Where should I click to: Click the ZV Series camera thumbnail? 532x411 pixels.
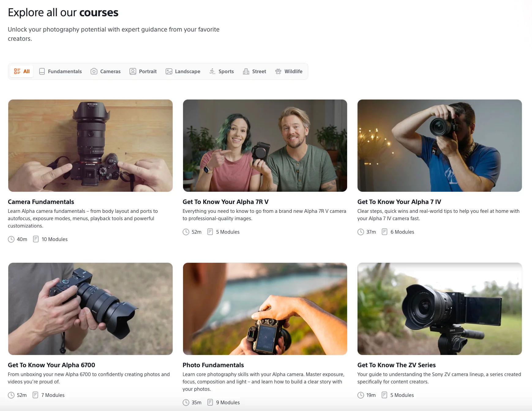439,309
